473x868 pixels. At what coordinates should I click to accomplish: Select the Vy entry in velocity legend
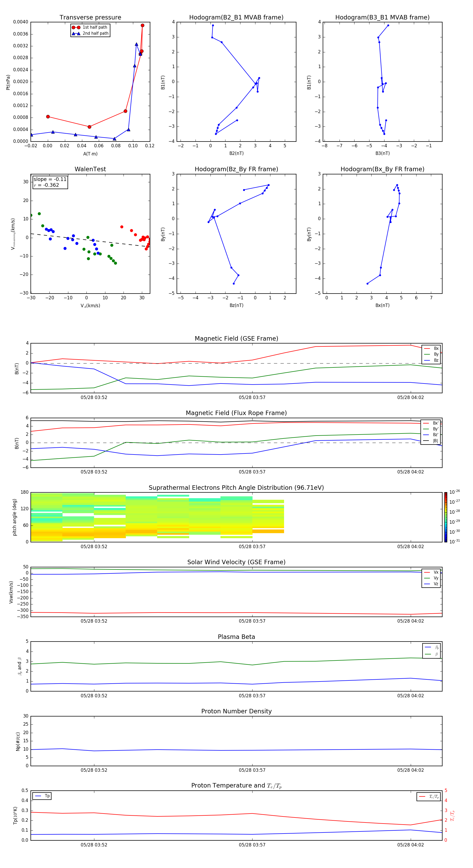pyautogui.click(x=431, y=578)
